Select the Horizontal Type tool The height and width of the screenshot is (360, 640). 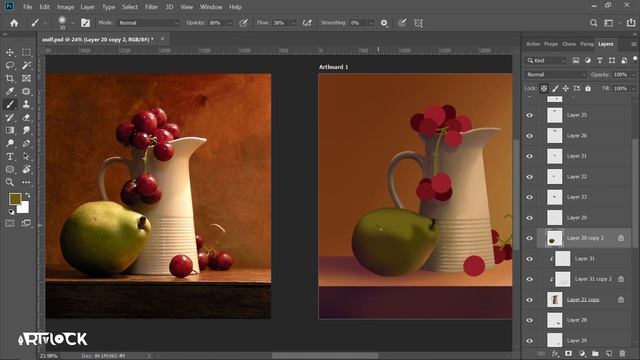click(x=10, y=156)
